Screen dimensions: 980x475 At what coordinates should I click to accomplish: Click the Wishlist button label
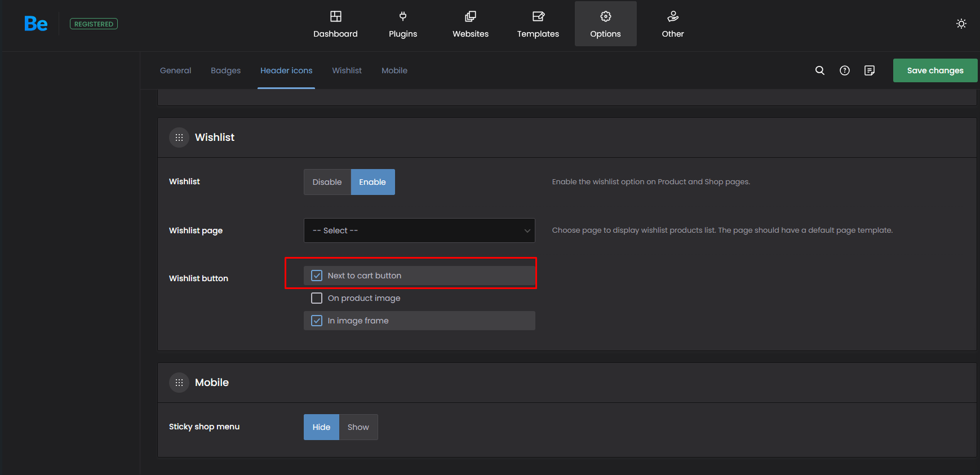click(x=198, y=278)
